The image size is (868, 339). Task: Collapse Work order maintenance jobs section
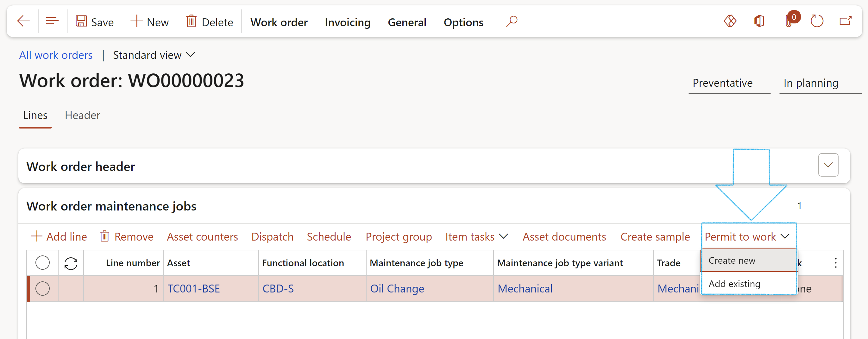111,206
